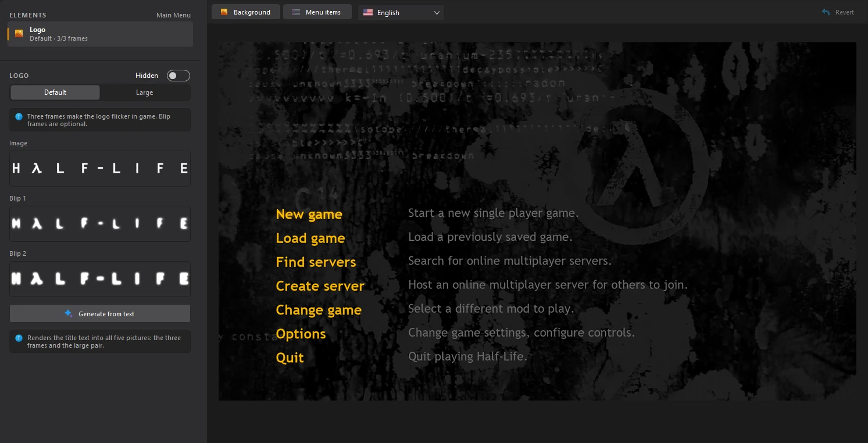Click Quit in the preview menu
This screenshot has width=868, height=443.
pos(290,358)
